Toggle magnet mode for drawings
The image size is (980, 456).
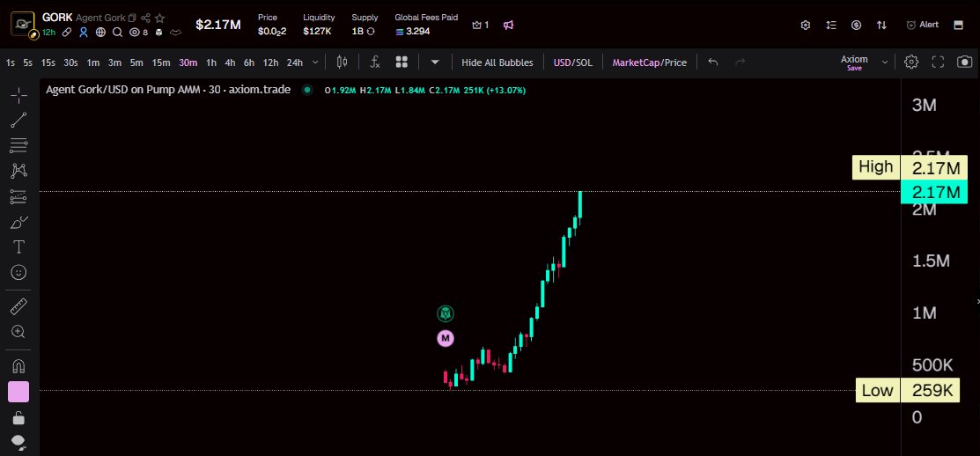click(x=18, y=365)
